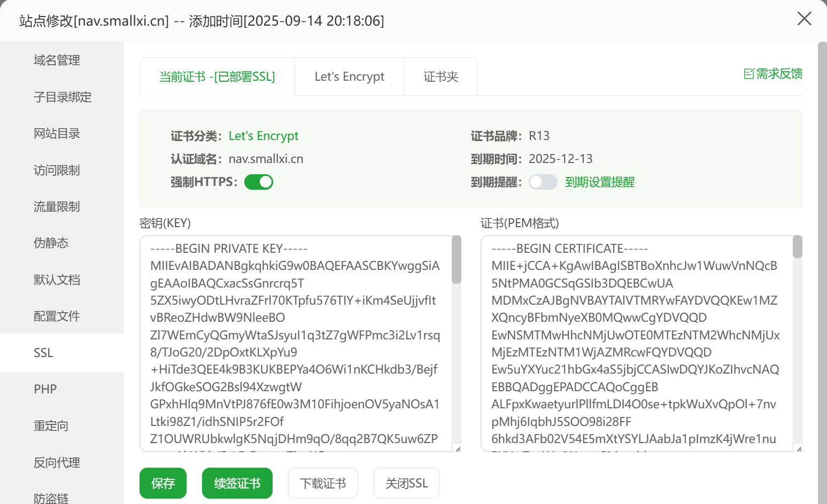The image size is (827, 504).
Task: Click the private key textarea scrollbar
Action: (456, 260)
